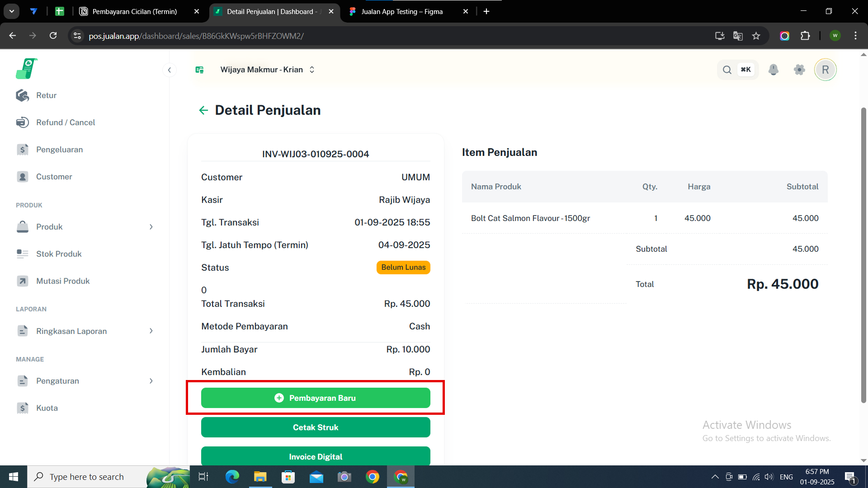
Task: Open the Invoice Digital button
Action: (315, 456)
